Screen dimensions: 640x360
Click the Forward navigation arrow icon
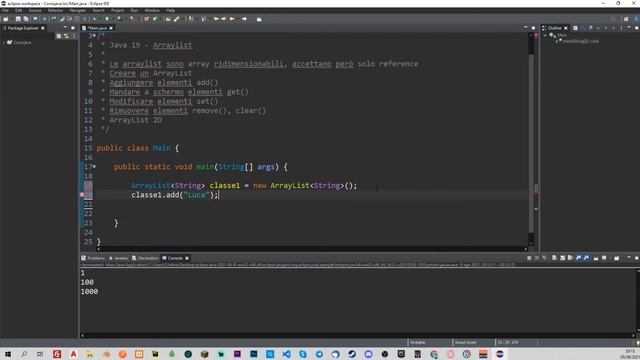click(x=244, y=19)
